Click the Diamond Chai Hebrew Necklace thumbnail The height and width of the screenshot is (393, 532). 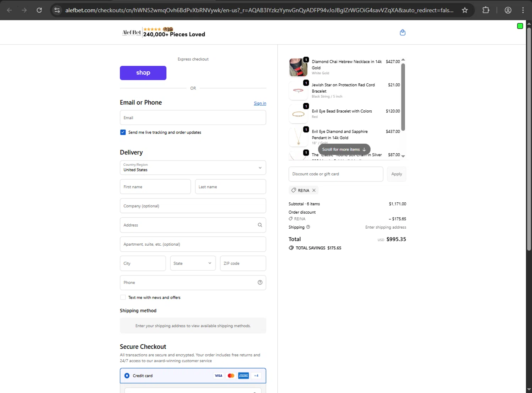pyautogui.click(x=298, y=67)
